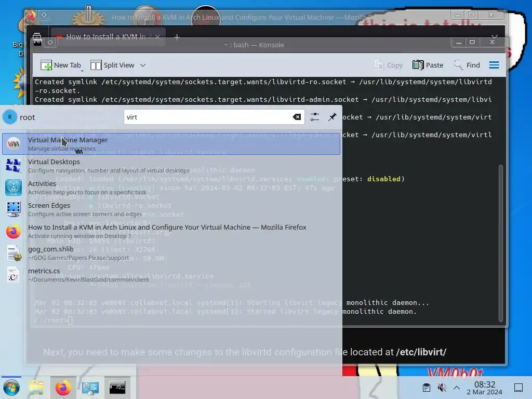Click Split View in Konsole
This screenshot has height=399, width=532.
pos(112,65)
